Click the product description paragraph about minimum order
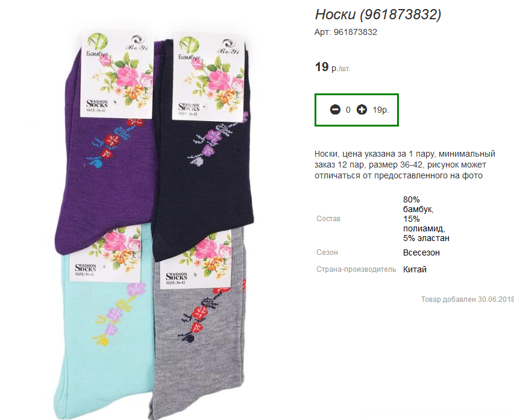 pyautogui.click(x=405, y=165)
